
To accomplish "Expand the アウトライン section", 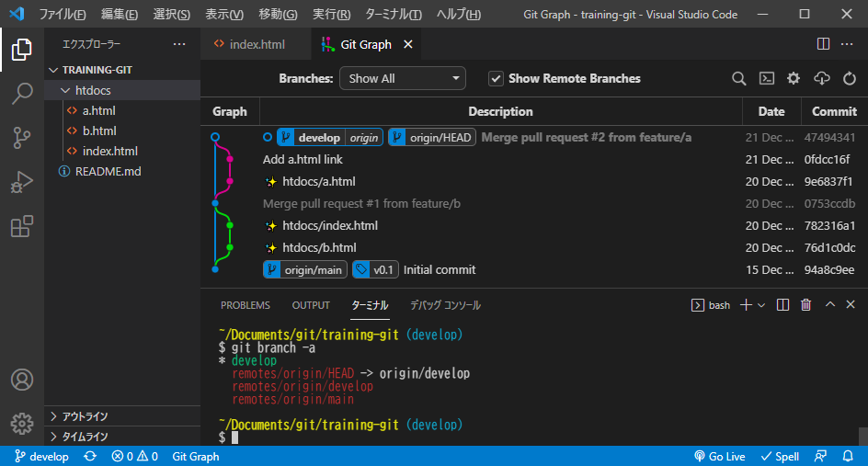I will [121, 416].
